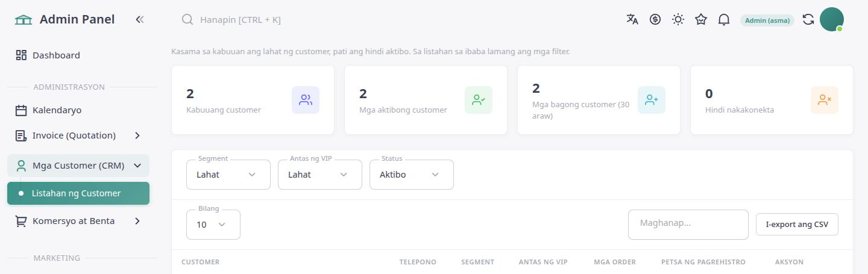Screen dimensions: 868x274
Task: Open the notifications bell icon
Action: coord(724,19)
